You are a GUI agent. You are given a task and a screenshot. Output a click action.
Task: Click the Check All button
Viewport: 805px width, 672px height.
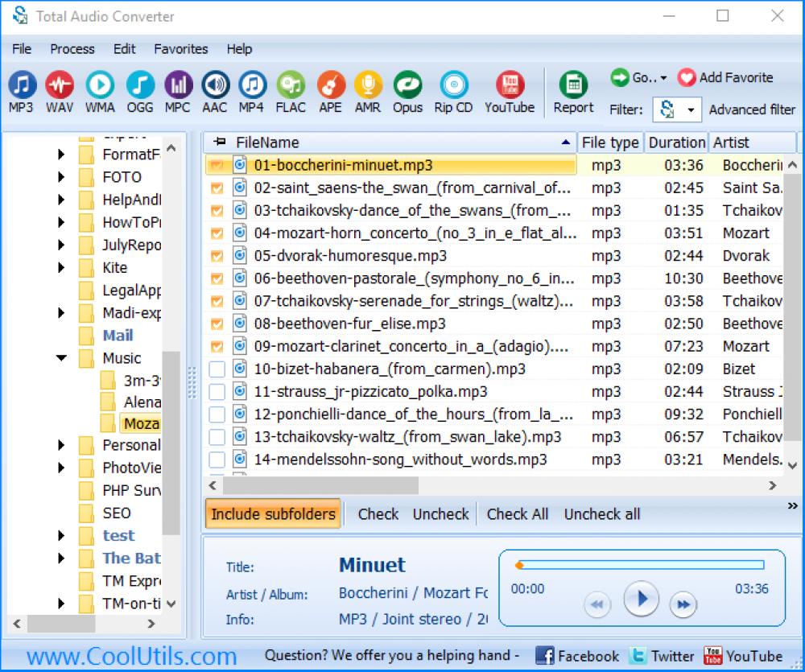(x=518, y=513)
